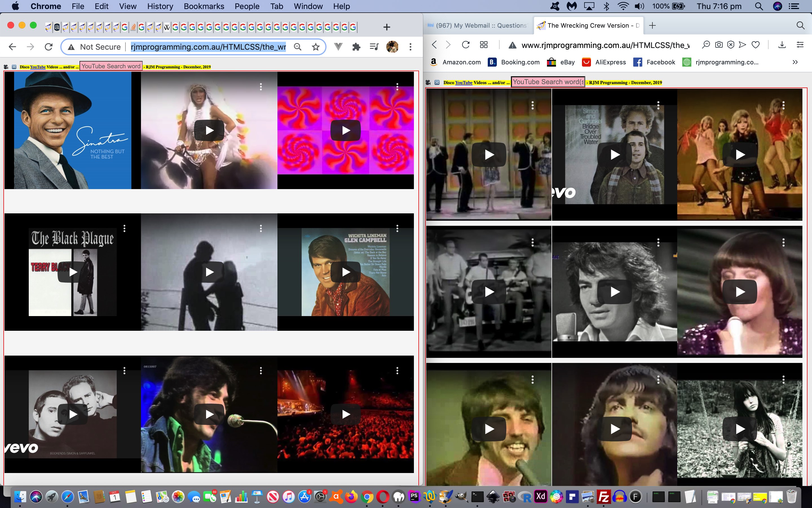Search tabs with Opera magnifier icon
Image resolution: width=812 pixels, height=508 pixels.
(x=800, y=25)
